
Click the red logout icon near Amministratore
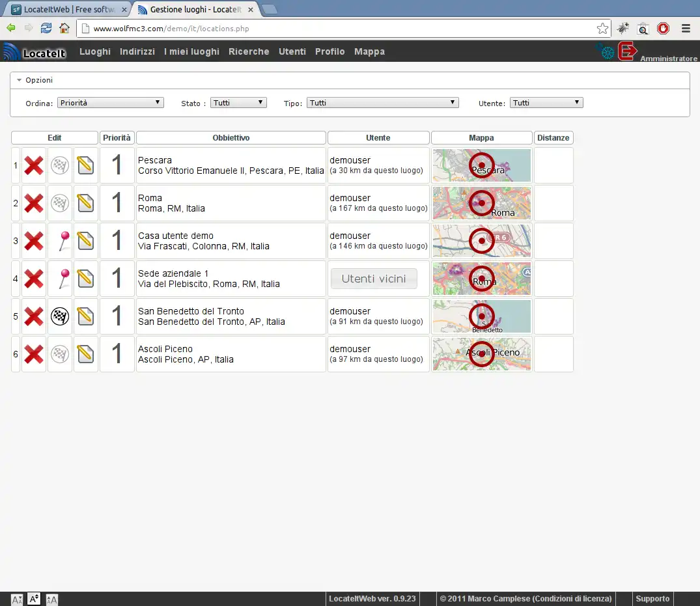tap(627, 51)
